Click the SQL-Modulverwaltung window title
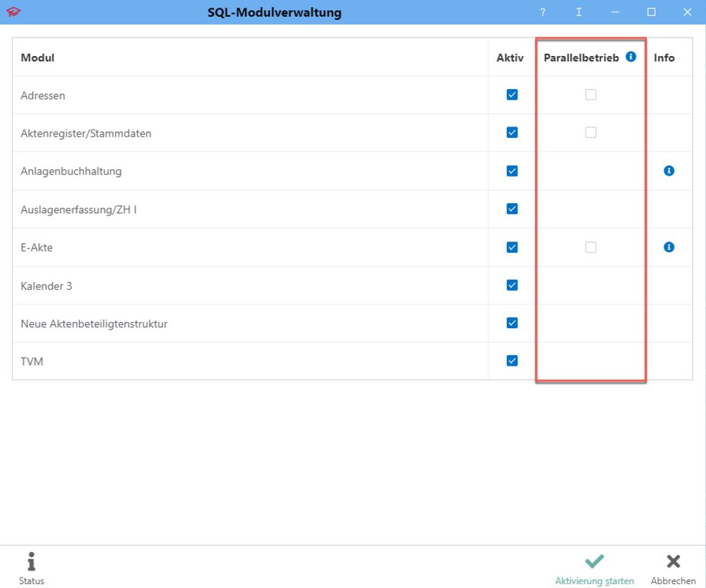706x588 pixels. tap(274, 12)
